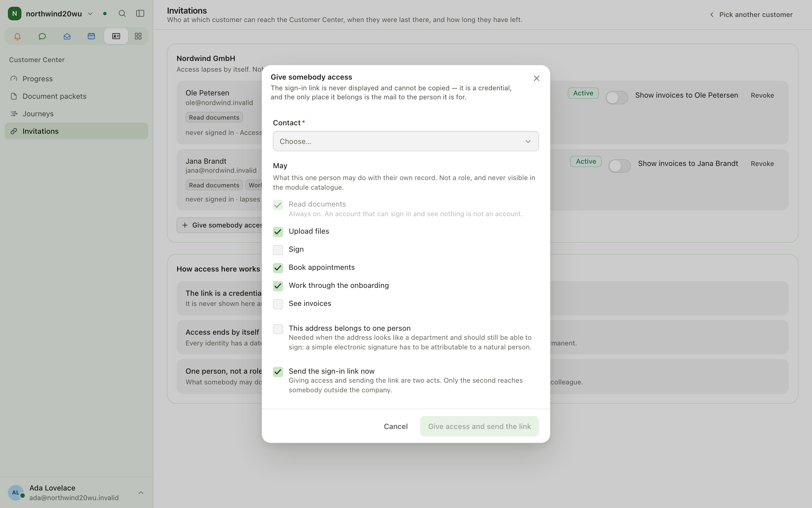Click the green N workspace logo
The image size is (812, 508).
[14, 14]
